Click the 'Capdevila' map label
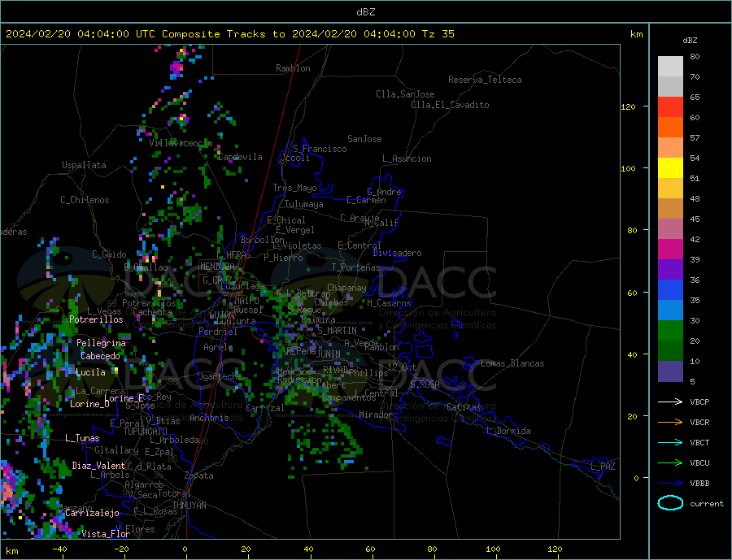 click(x=240, y=157)
